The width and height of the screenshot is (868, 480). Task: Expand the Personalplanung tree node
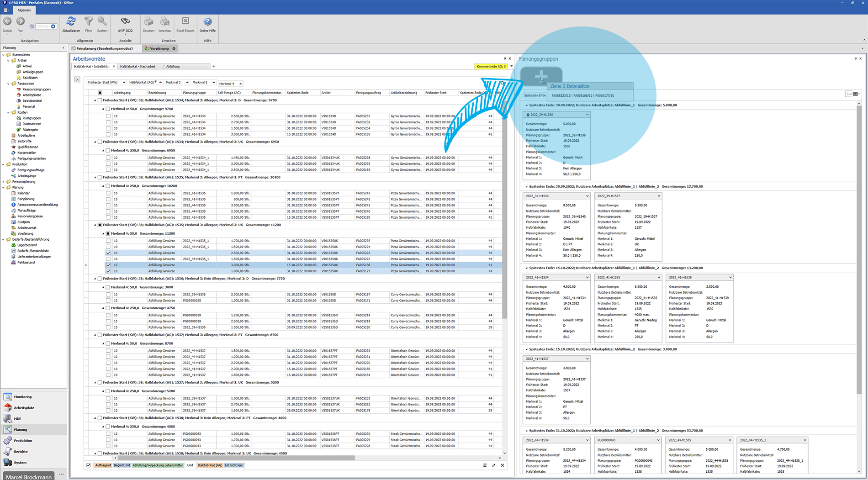pos(3,182)
